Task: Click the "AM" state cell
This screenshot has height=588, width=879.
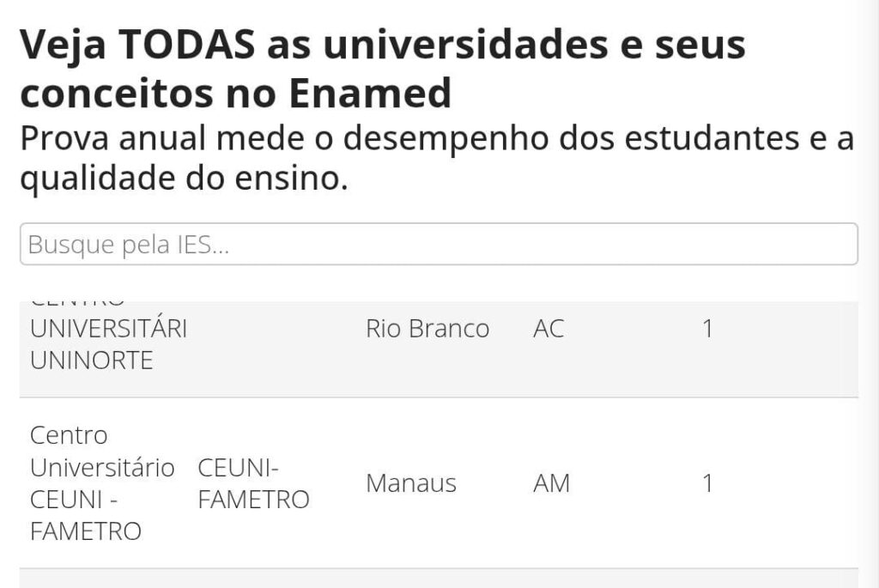Action: 551,483
